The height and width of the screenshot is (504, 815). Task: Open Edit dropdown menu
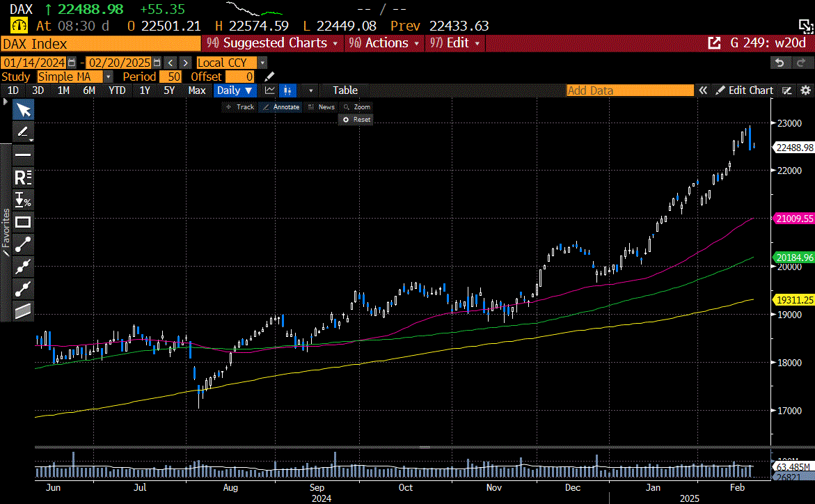[x=454, y=43]
